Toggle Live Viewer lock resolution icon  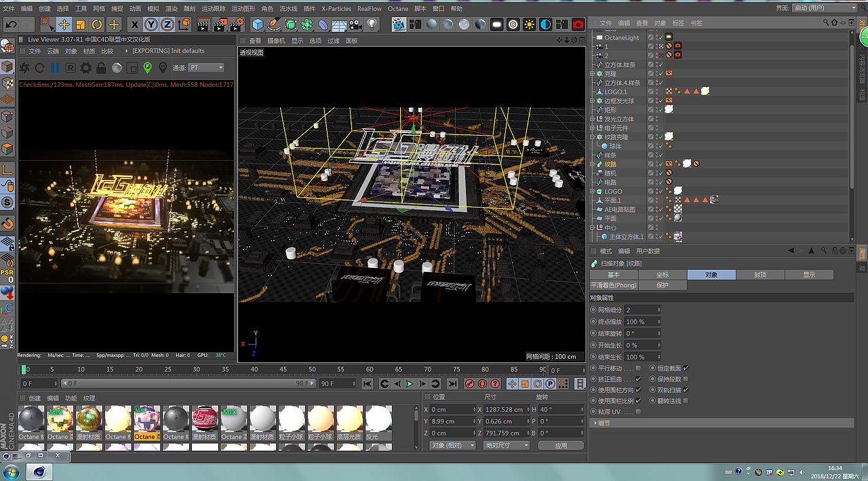pos(101,68)
